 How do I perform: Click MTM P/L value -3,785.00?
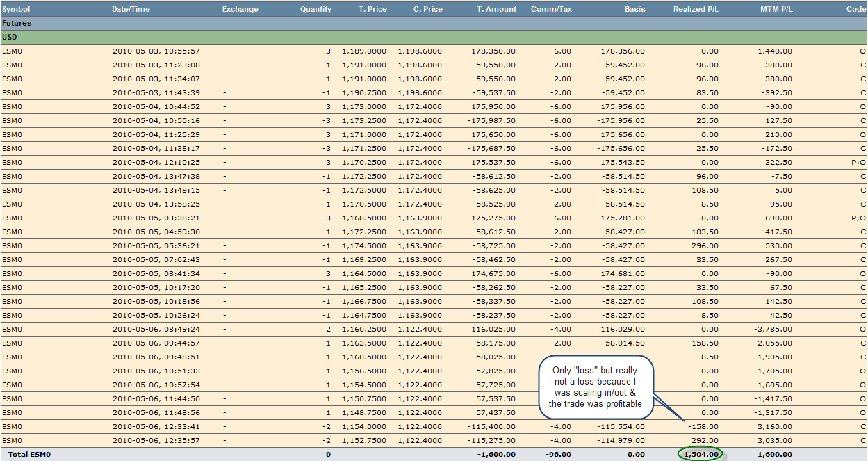coord(773,329)
